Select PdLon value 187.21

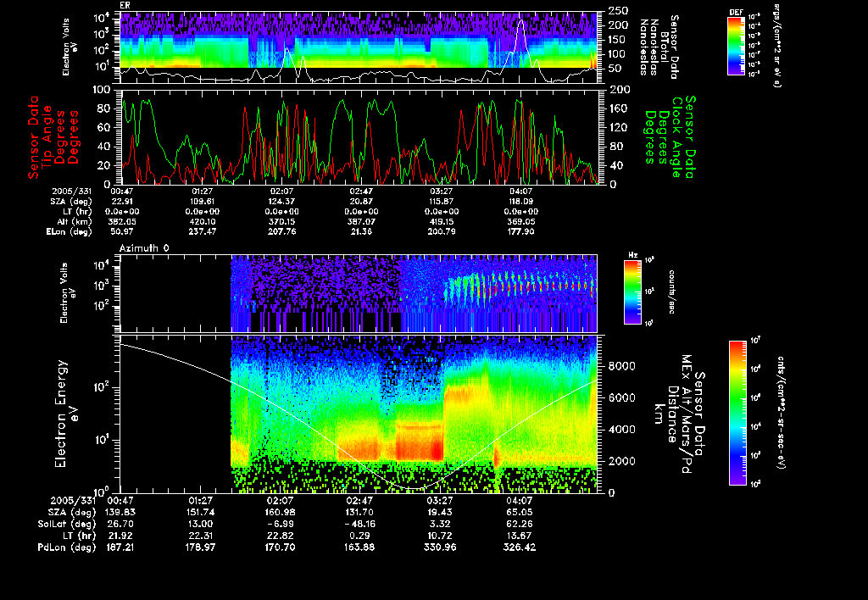[x=120, y=547]
